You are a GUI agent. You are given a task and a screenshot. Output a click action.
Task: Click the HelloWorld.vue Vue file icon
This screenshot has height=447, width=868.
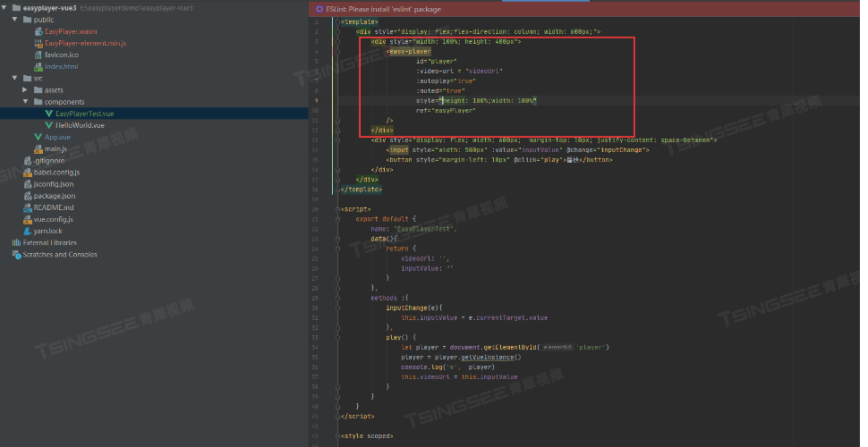pos(49,125)
